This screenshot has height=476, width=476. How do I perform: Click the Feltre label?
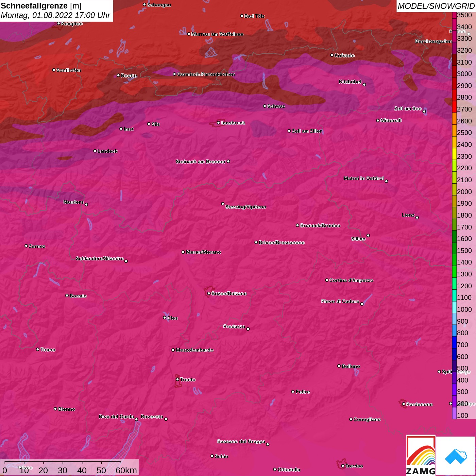click(x=303, y=392)
